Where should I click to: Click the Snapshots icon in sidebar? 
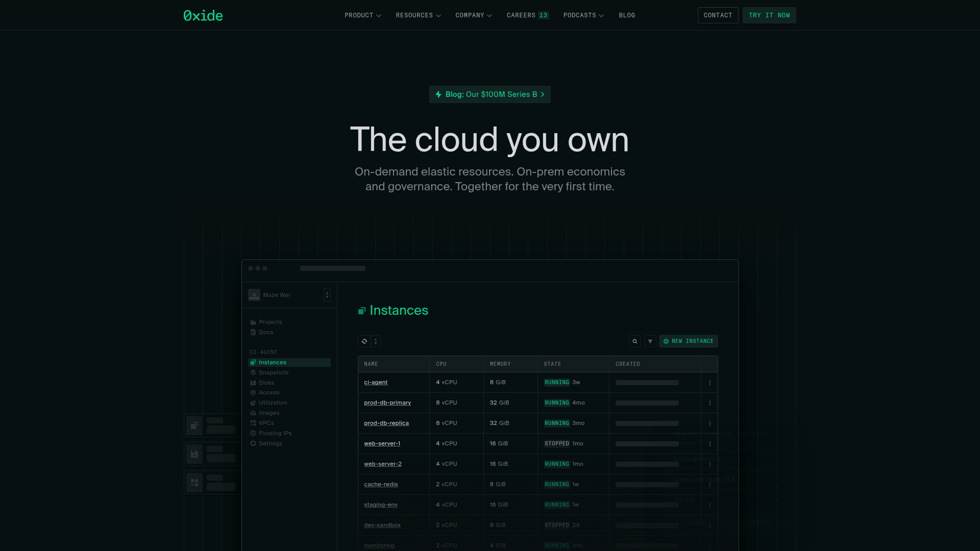click(x=253, y=373)
